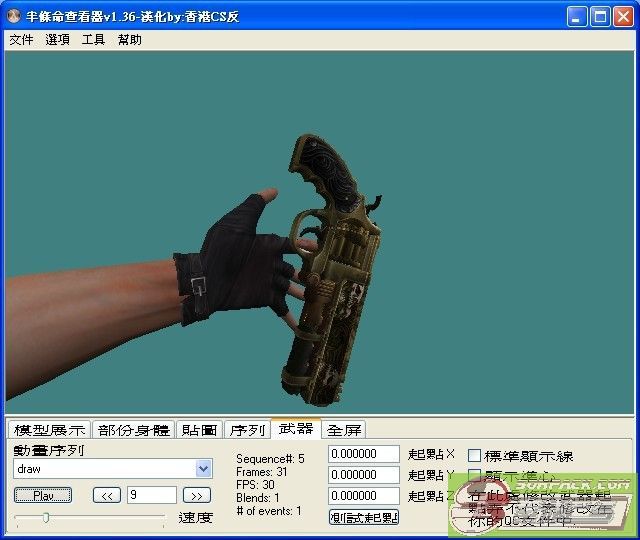Viewport: 640px width, 540px height.
Task: Click the 起點X origin value field
Action: point(363,455)
